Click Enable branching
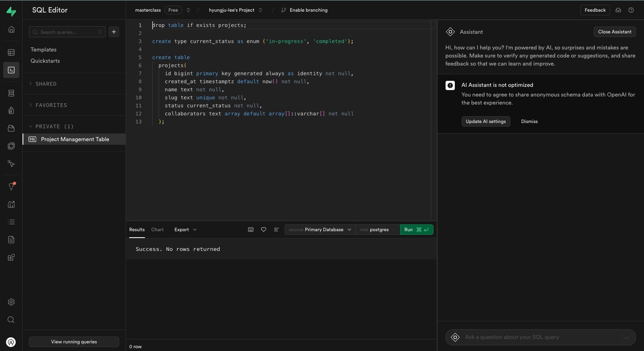Screen dimensions: 644x351 304,10
